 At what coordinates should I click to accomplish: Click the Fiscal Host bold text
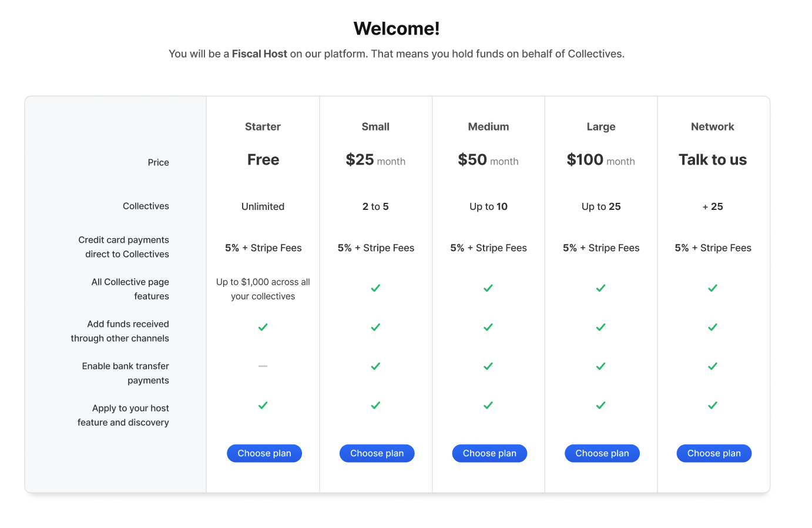[x=260, y=54]
